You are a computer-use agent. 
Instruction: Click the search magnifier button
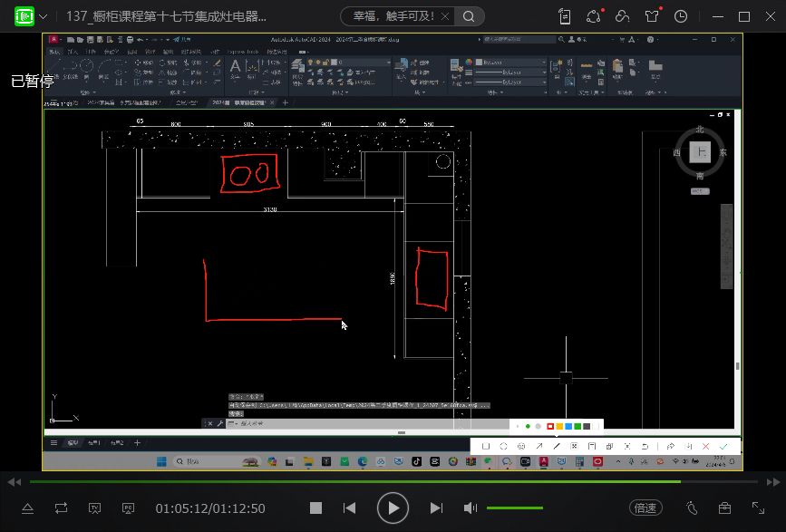(468, 16)
